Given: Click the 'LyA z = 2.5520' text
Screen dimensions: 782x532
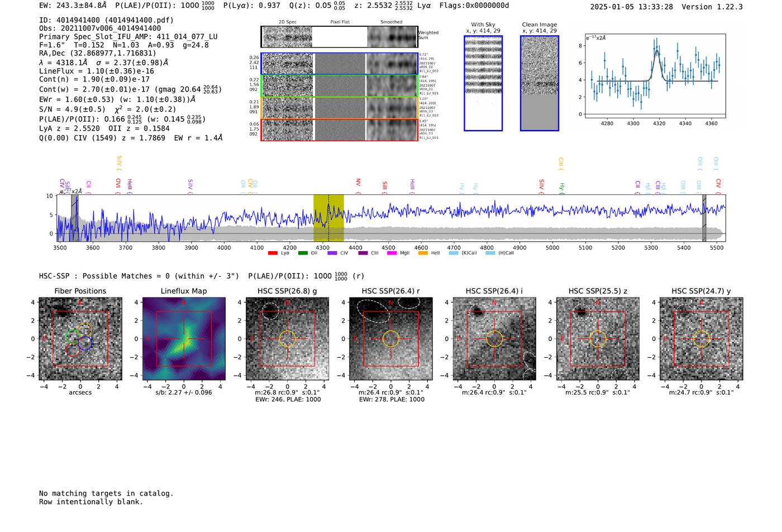Looking at the screenshot, I should pyautogui.click(x=70, y=128).
